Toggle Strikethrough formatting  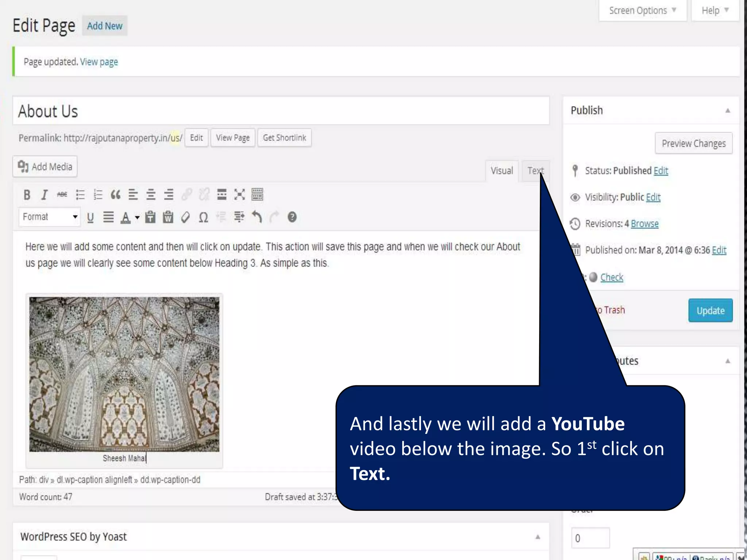pos(62,195)
